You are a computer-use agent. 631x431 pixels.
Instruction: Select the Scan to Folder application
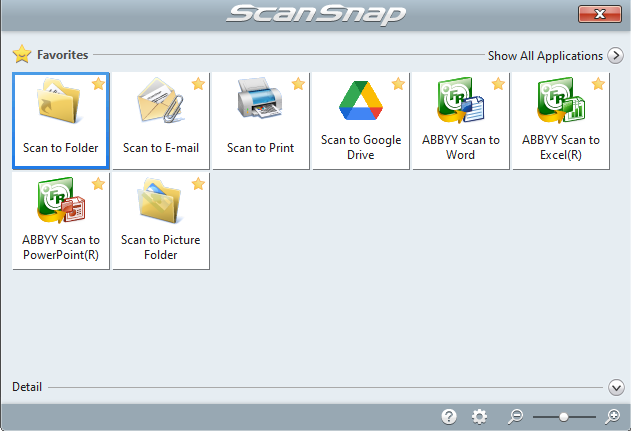coord(61,121)
